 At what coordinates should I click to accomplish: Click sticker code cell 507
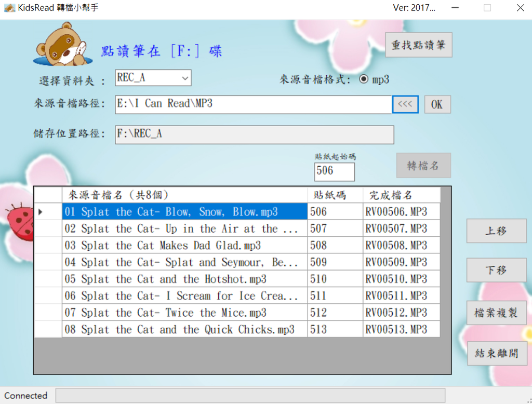(x=335, y=228)
